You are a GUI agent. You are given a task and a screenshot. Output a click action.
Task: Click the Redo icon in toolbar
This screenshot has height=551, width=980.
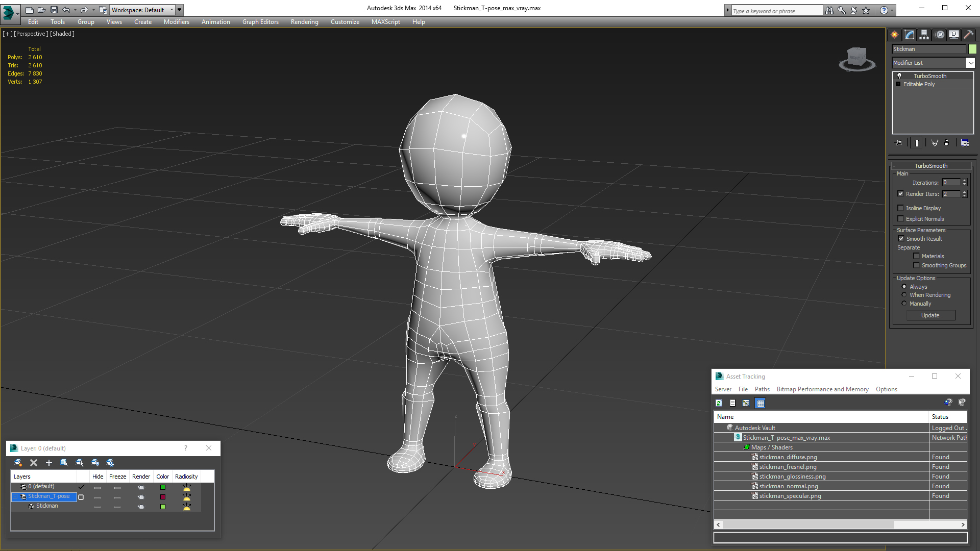[x=84, y=9]
